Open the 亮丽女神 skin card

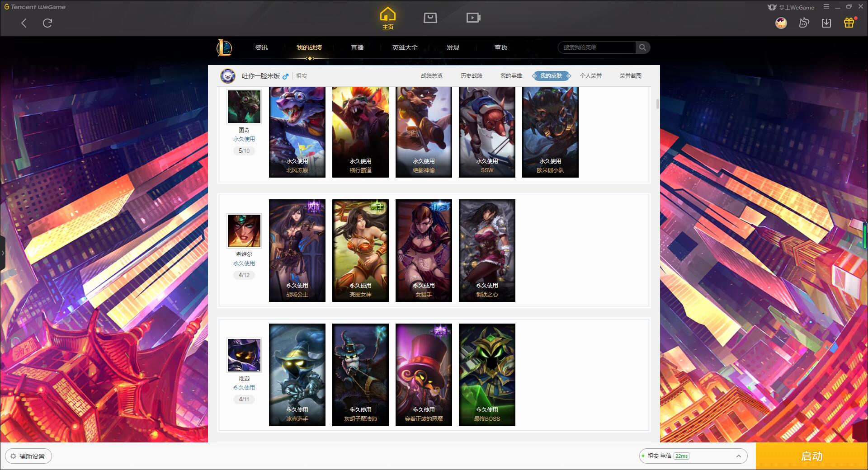click(360, 250)
